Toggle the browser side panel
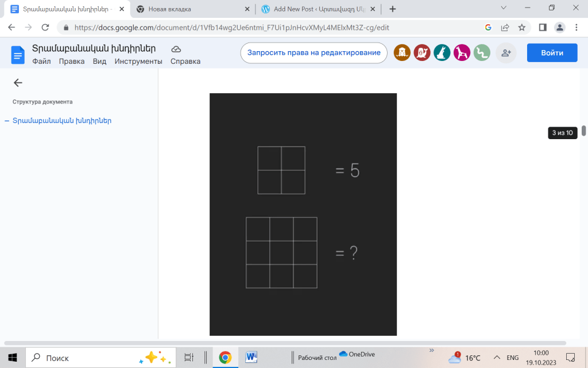The width and height of the screenshot is (588, 368). point(543,27)
